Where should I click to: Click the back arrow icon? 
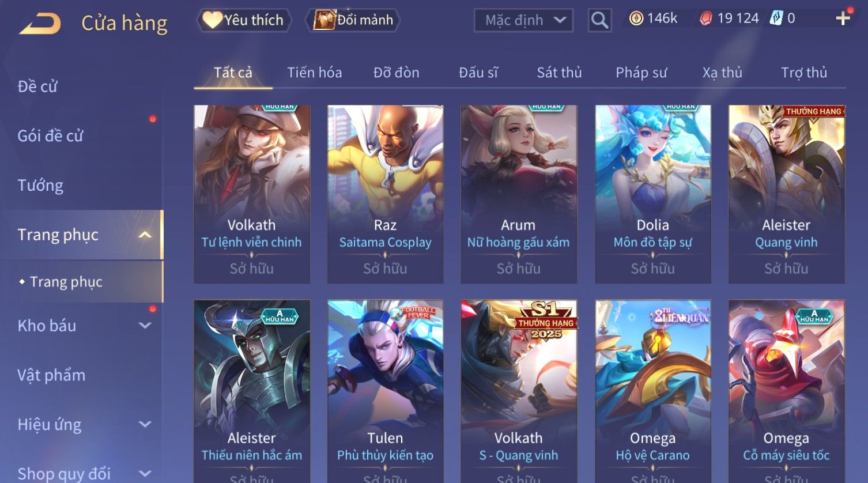pos(40,24)
